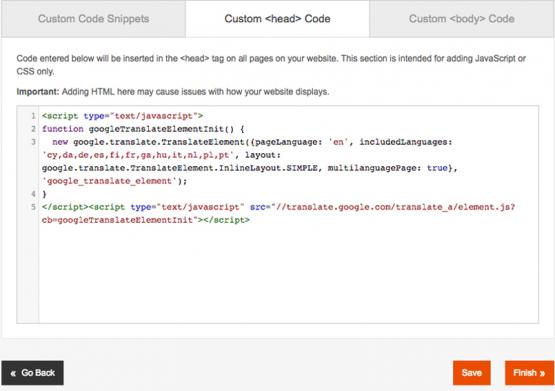
Task: Click line number 4 in the gutter
Action: (33, 194)
